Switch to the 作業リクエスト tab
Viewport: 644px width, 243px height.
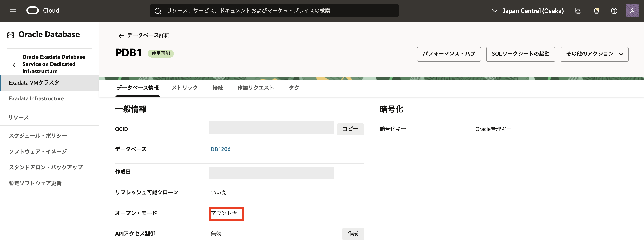[x=255, y=88]
